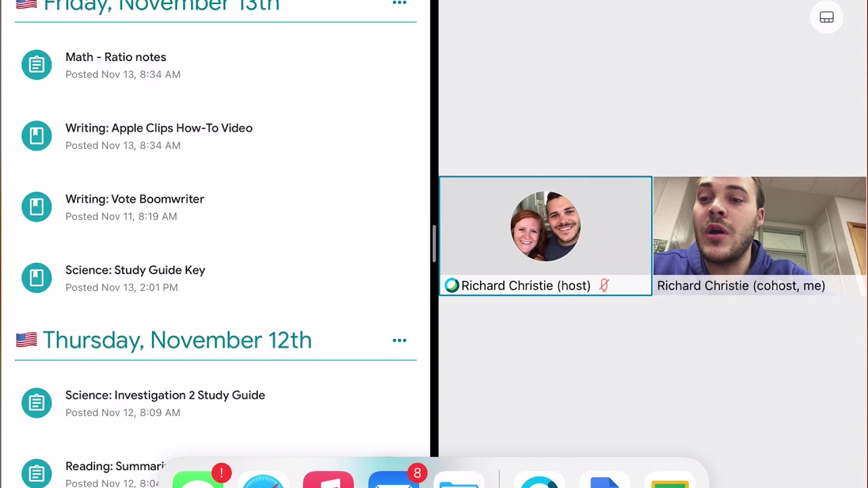The width and height of the screenshot is (868, 488).
Task: Click the 'Richard Christie (host)' name label
Action: coord(526,285)
